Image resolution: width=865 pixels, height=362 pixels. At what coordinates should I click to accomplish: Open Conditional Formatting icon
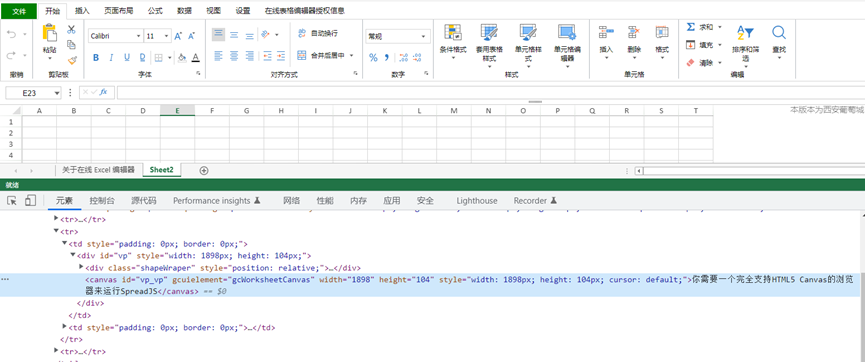453,32
